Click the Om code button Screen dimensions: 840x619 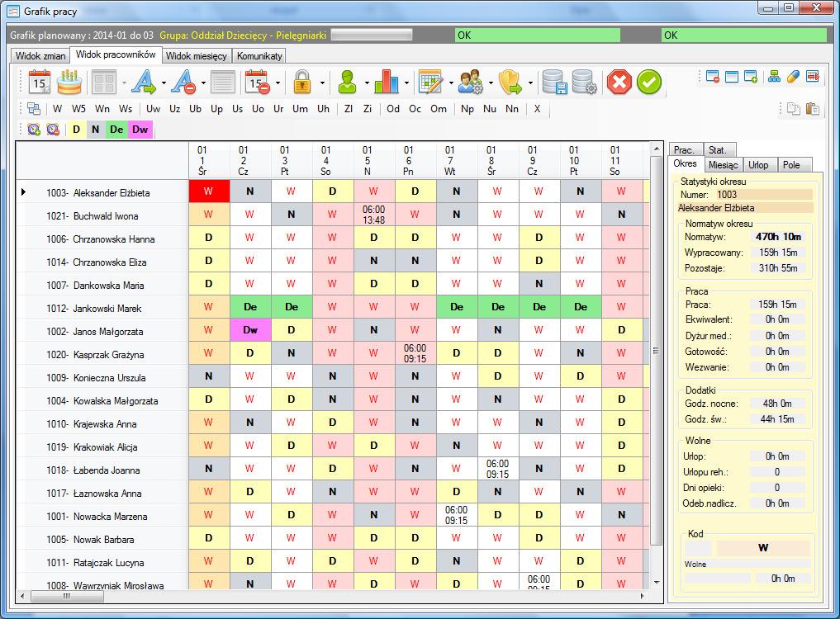[439, 109]
